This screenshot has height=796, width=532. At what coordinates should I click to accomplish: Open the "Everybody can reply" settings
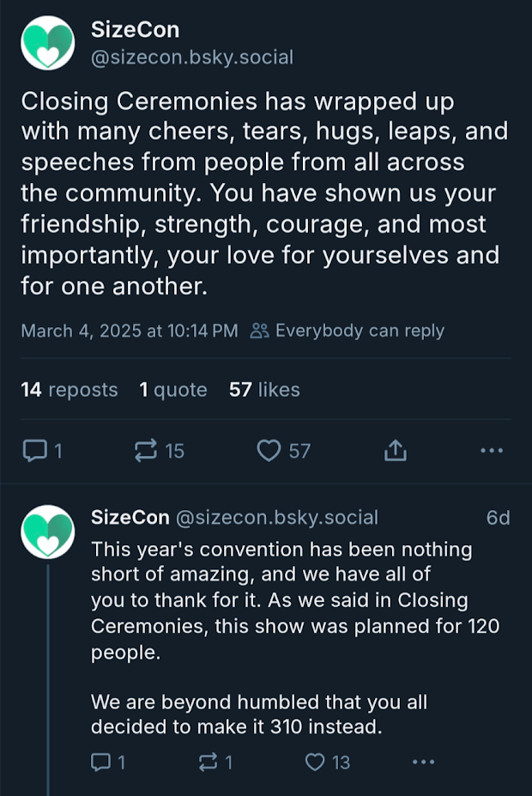[x=348, y=331]
